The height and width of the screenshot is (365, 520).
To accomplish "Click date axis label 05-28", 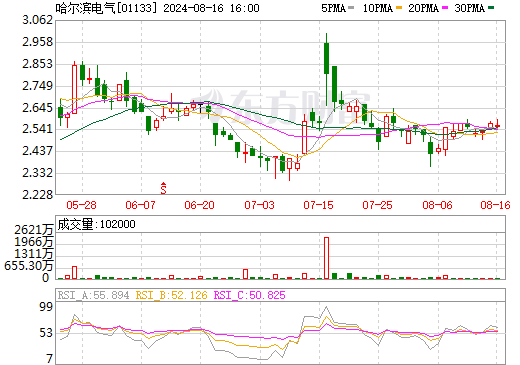I will click(x=81, y=205).
